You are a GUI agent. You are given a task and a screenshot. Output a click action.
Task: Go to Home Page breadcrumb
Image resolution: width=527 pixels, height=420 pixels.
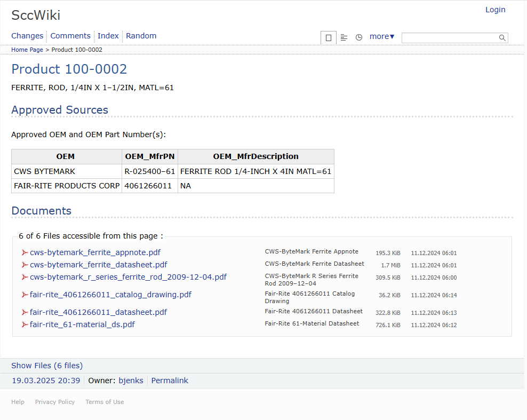pyautogui.click(x=27, y=50)
